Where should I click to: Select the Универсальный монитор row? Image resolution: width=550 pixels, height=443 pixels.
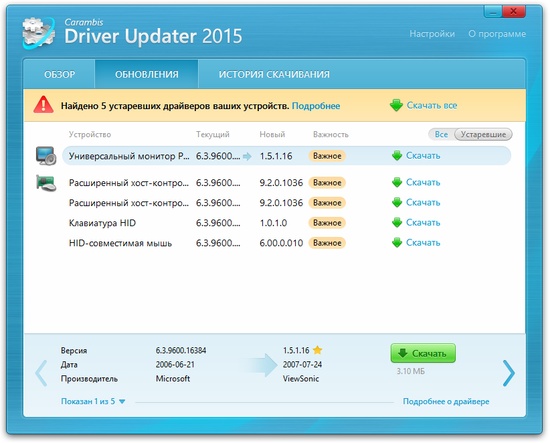(x=287, y=156)
